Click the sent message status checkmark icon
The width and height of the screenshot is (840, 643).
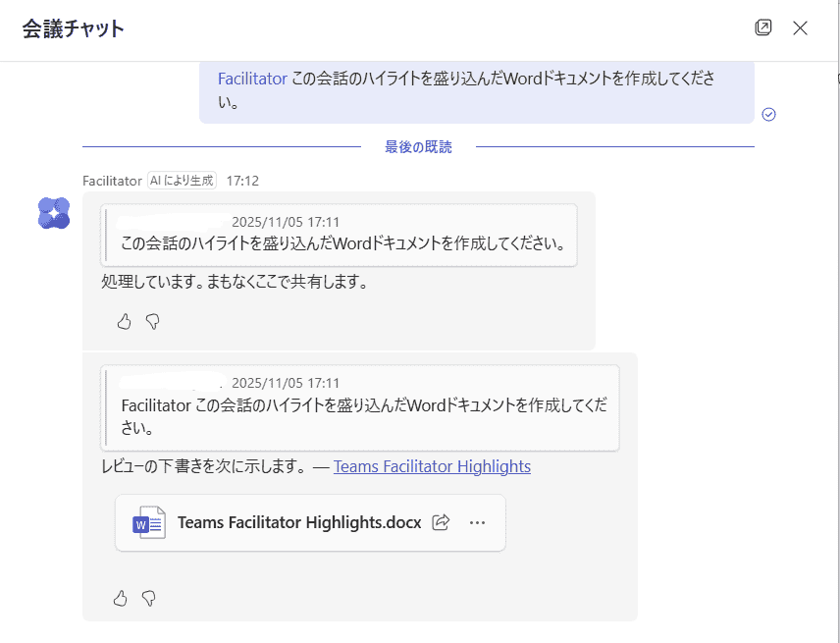[x=769, y=114]
